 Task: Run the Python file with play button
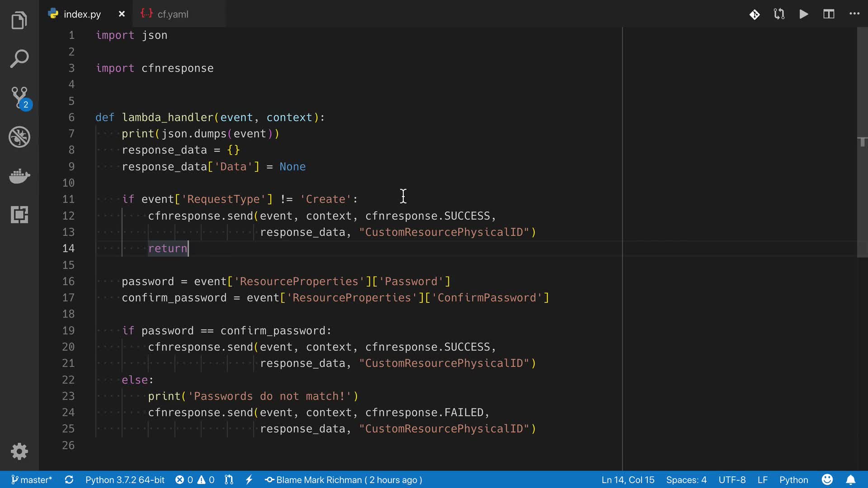(804, 14)
